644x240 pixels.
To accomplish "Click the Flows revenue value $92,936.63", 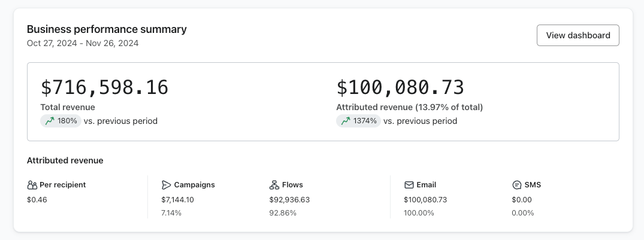I will (289, 200).
